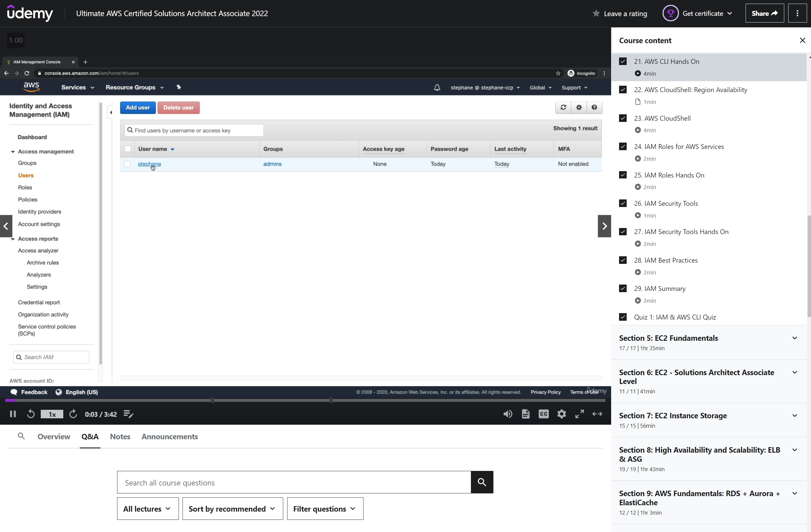Open the playback speed 1x menu
This screenshot has width=811, height=532.
pos(52,414)
